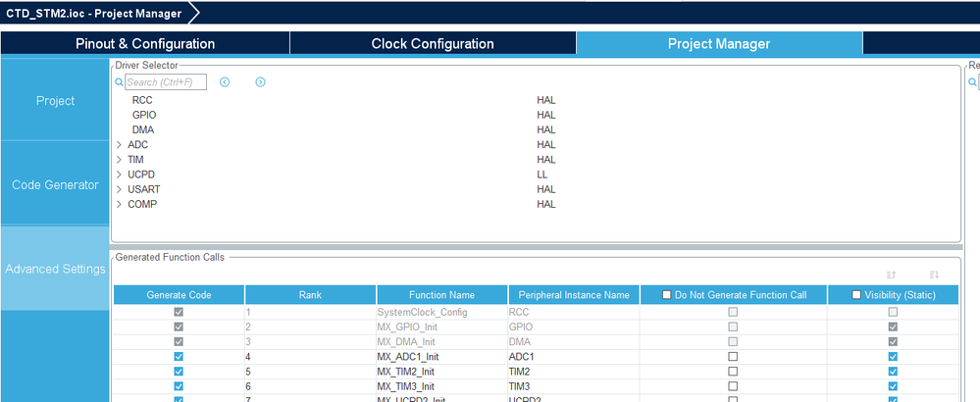The image size is (980, 402).
Task: Open the Project side section
Action: click(x=55, y=100)
